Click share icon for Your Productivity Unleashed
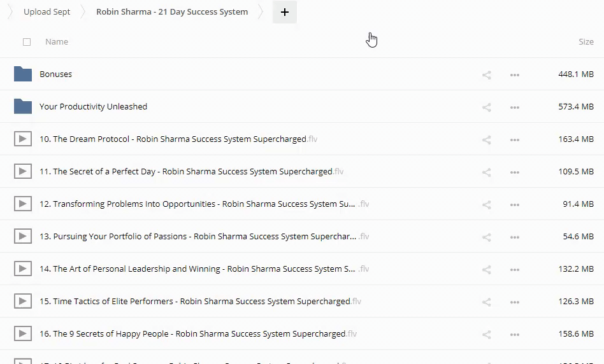The height and width of the screenshot is (364, 604). pos(486,107)
